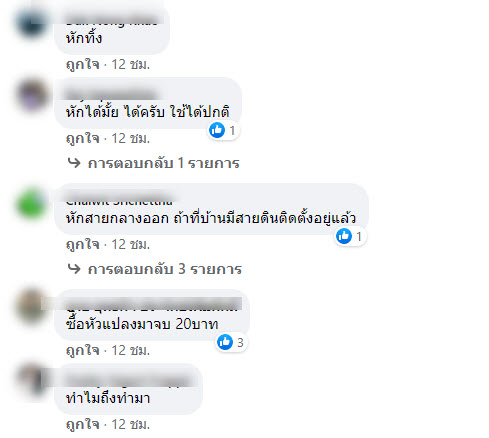The image size is (489, 438).
Task: Open the avatar of the "ทำไมถึงทำมา" commenter
Action: coord(31,379)
